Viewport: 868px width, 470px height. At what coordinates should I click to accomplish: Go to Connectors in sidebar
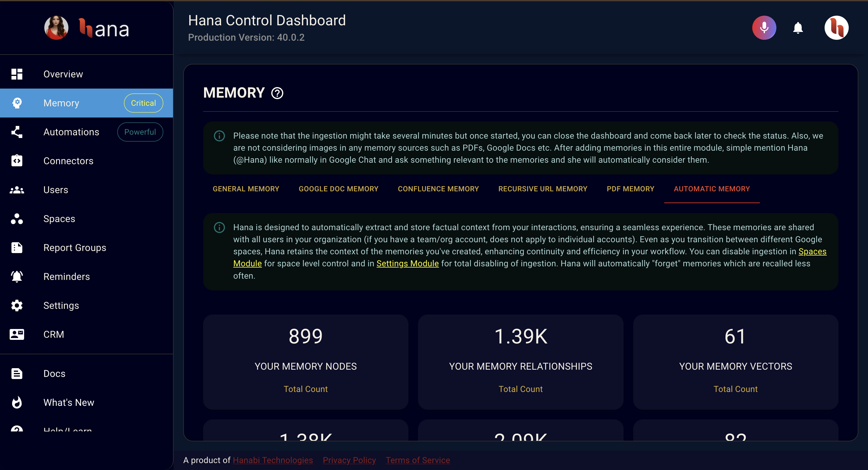pos(86,161)
